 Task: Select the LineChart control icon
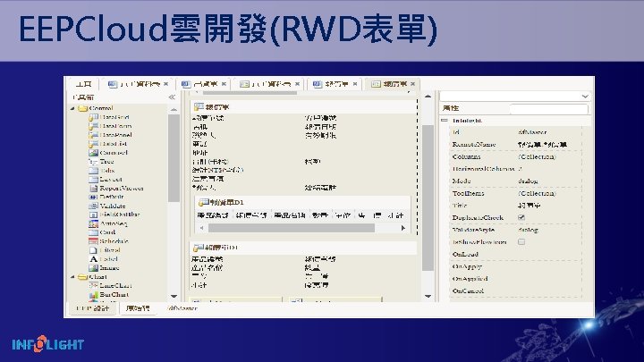click(x=93, y=286)
